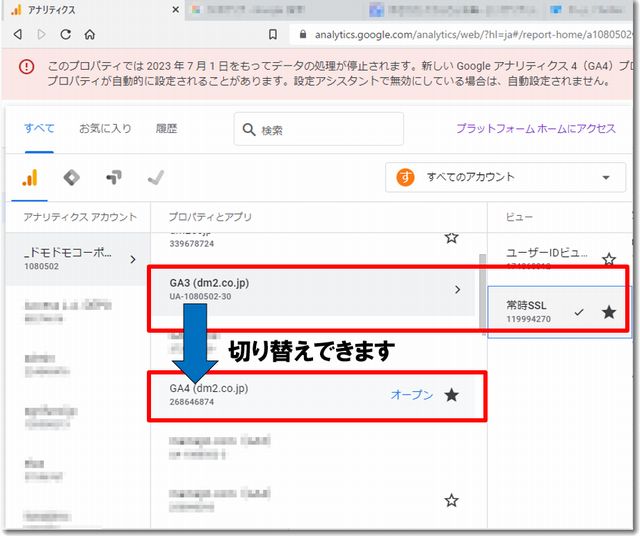Click the magnifier search icon
This screenshot has width=640, height=536.
click(249, 130)
